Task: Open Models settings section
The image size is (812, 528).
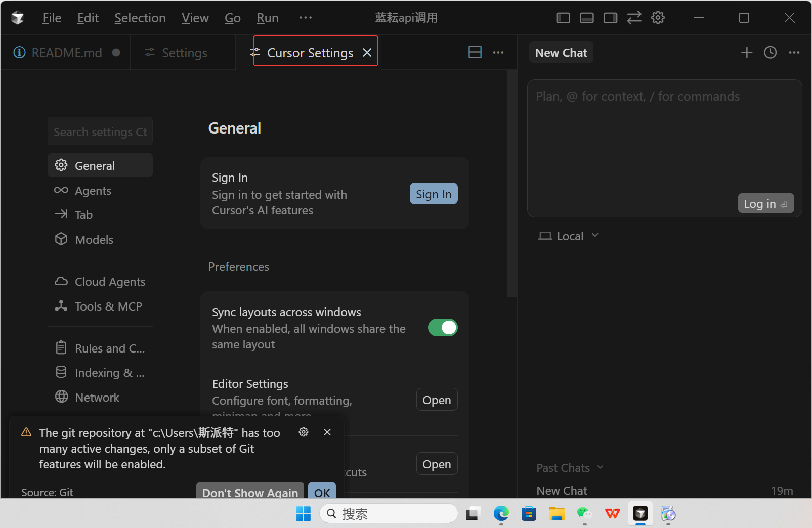Action: coord(100,240)
